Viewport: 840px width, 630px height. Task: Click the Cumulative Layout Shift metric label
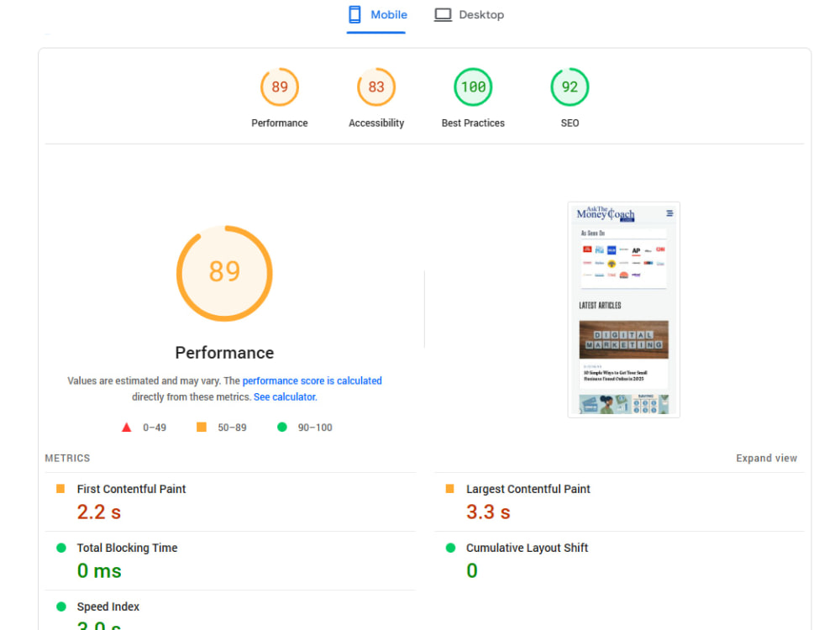tap(528, 548)
